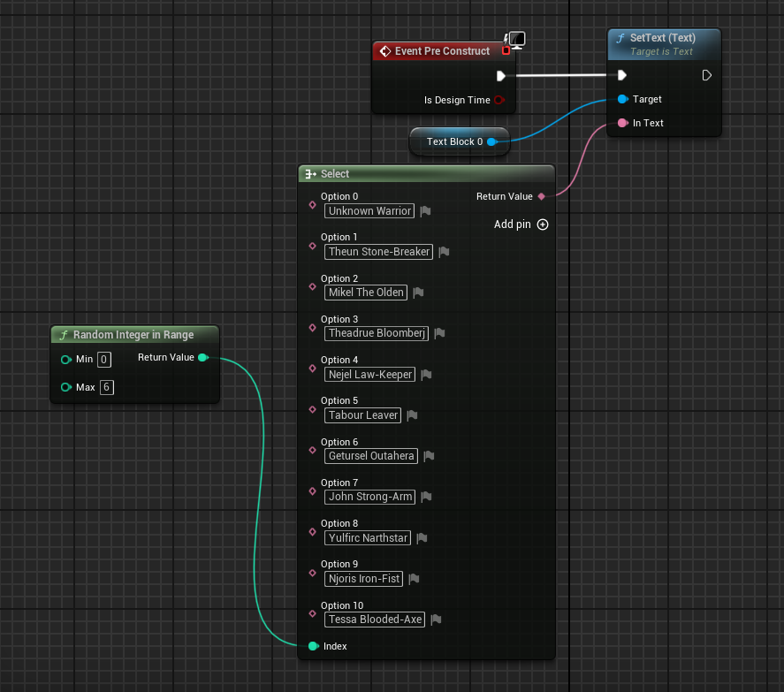Click the SetText execution input pin
The height and width of the screenshot is (692, 784).
click(621, 75)
